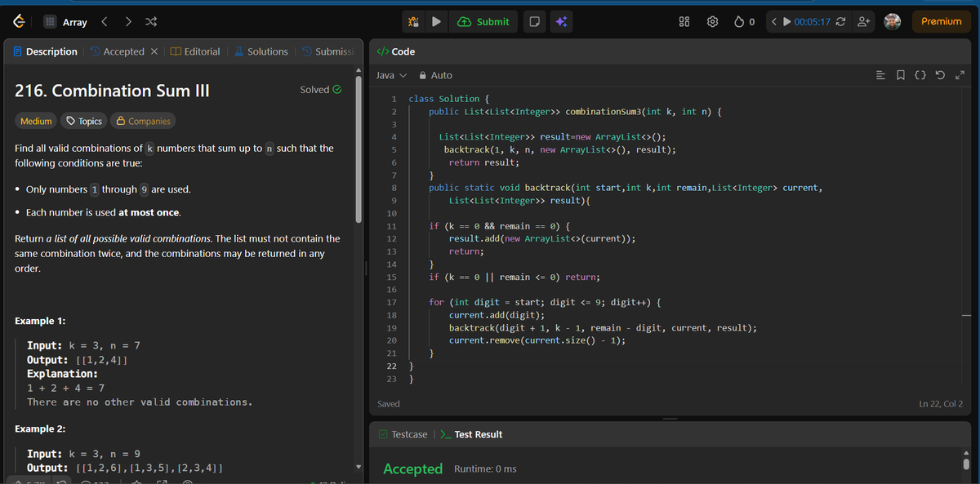Switch to the Editorial tab
Viewport: 980px width, 484px height.
tap(195, 51)
